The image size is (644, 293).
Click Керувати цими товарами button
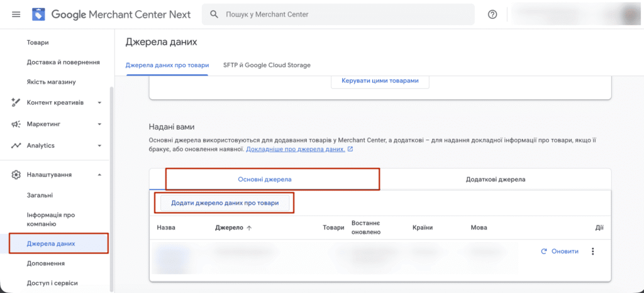380,81
